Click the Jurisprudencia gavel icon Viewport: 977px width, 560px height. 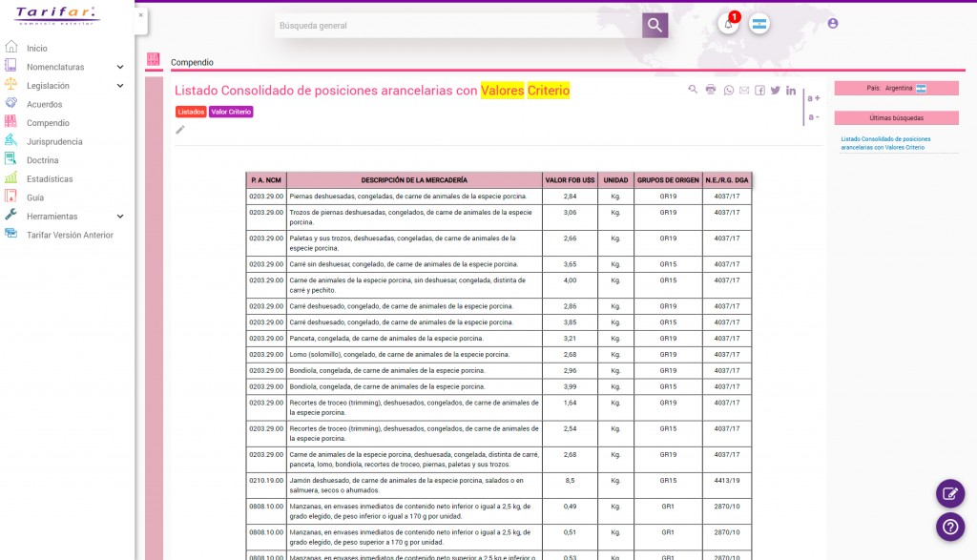point(10,140)
